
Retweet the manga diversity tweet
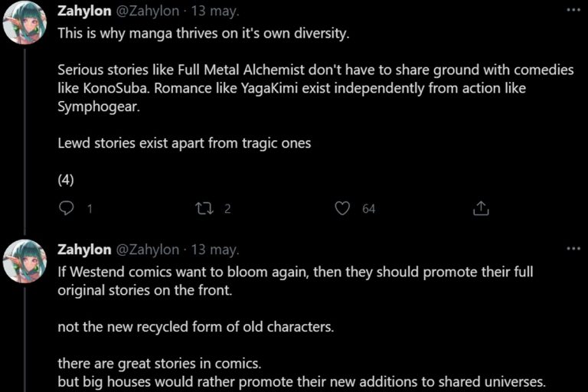click(204, 208)
